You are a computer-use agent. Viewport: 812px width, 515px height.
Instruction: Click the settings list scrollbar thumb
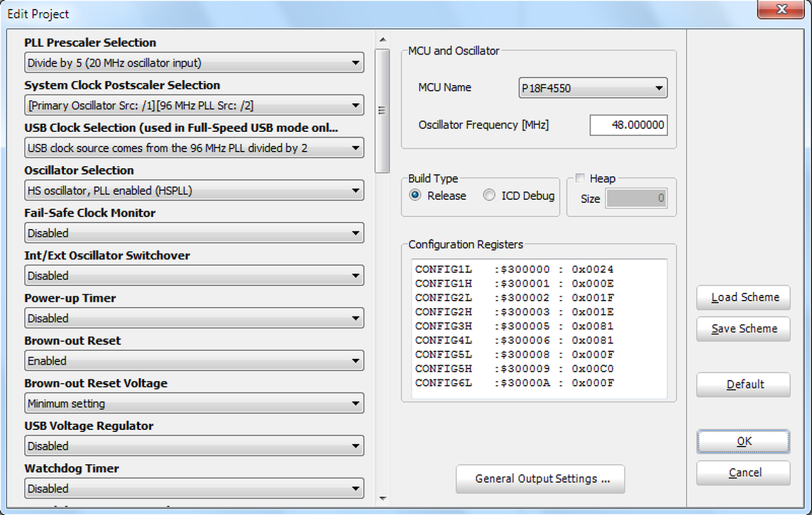tap(382, 111)
